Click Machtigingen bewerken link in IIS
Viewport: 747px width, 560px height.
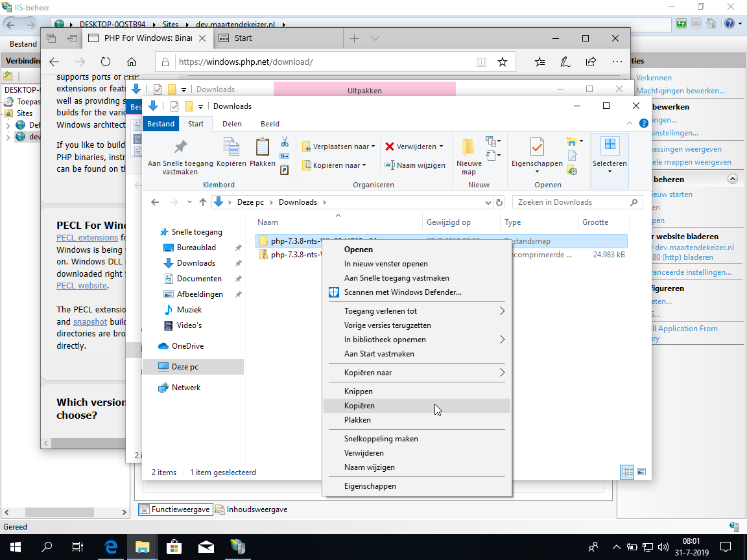(680, 91)
